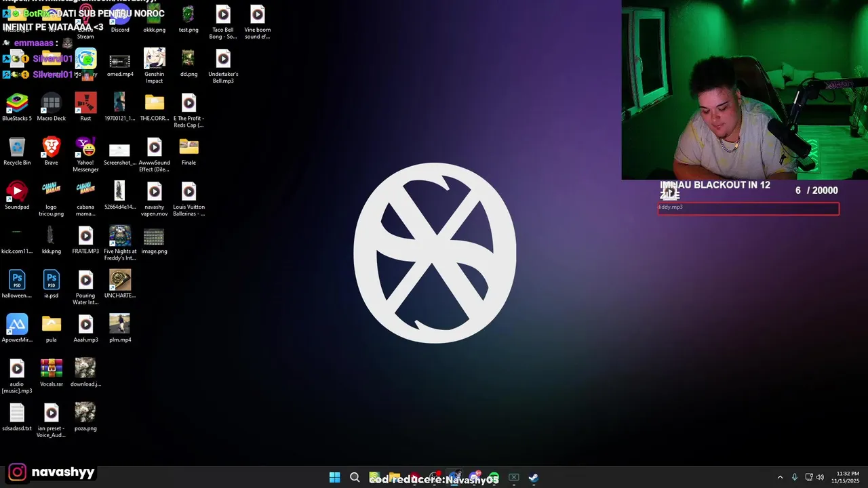Open the Yahoo! Messenger shortcut

pyautogui.click(x=85, y=155)
